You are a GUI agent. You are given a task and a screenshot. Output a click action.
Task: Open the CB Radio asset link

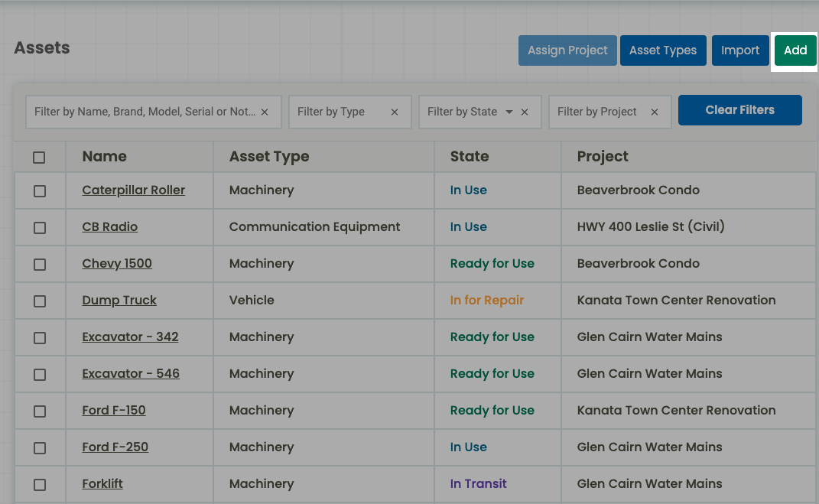pos(110,227)
